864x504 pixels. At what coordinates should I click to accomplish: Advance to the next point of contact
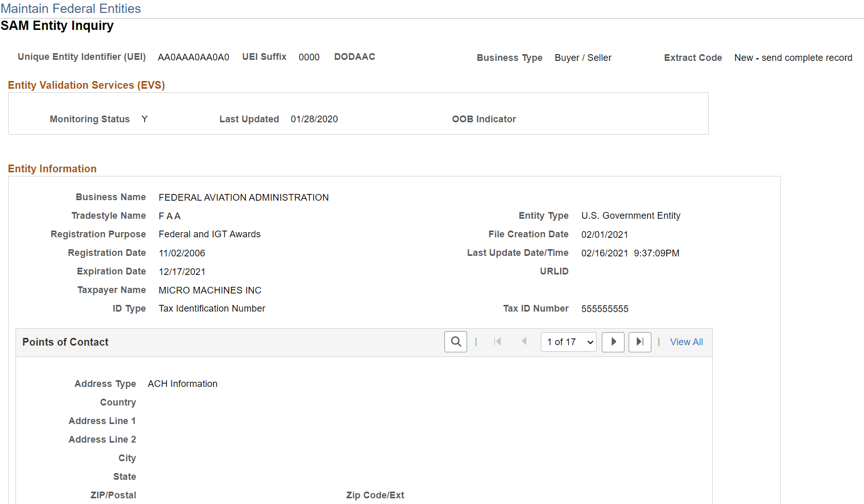[613, 342]
